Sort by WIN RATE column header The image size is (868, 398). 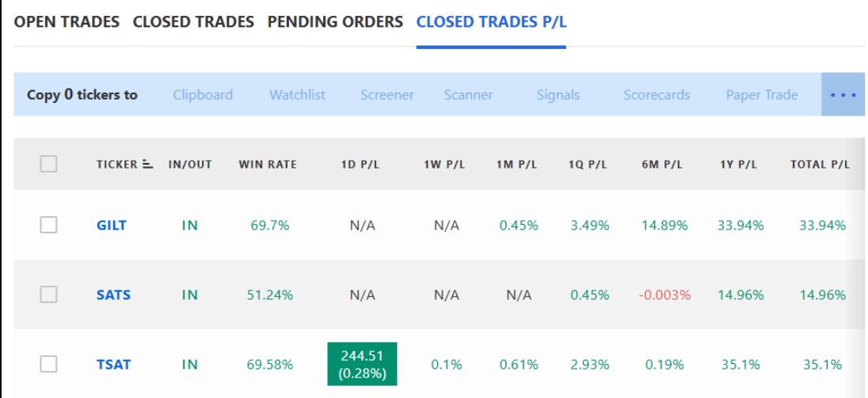tap(268, 165)
